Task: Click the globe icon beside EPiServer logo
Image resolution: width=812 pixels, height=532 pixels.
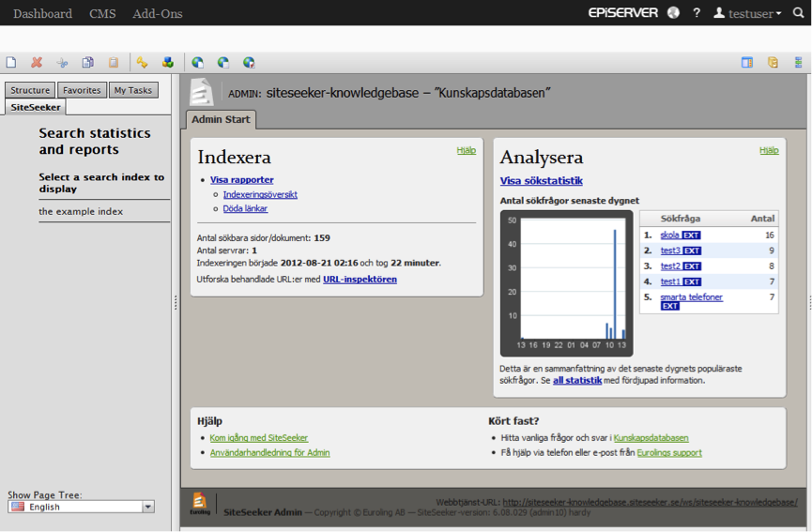Action: pos(673,12)
